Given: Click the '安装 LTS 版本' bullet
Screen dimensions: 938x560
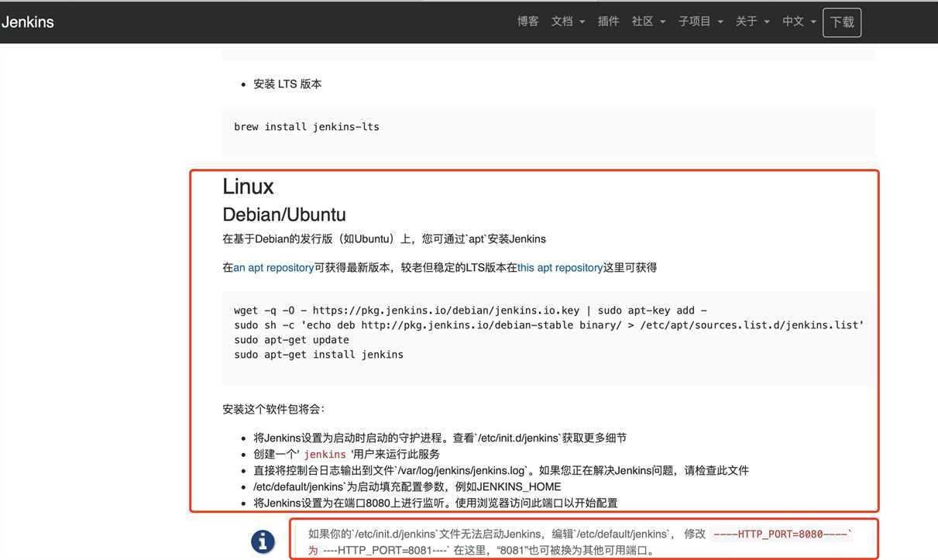Looking at the screenshot, I should pos(287,84).
